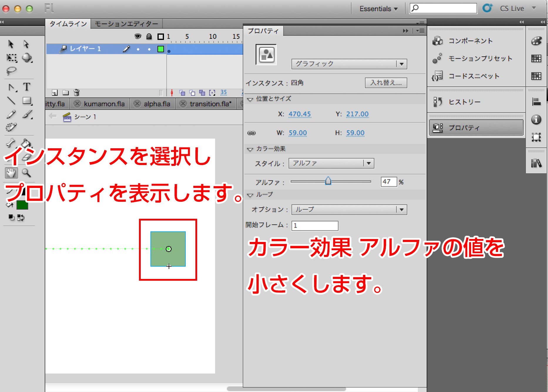Click the delete layer trash icon
The image size is (548, 392).
[76, 93]
